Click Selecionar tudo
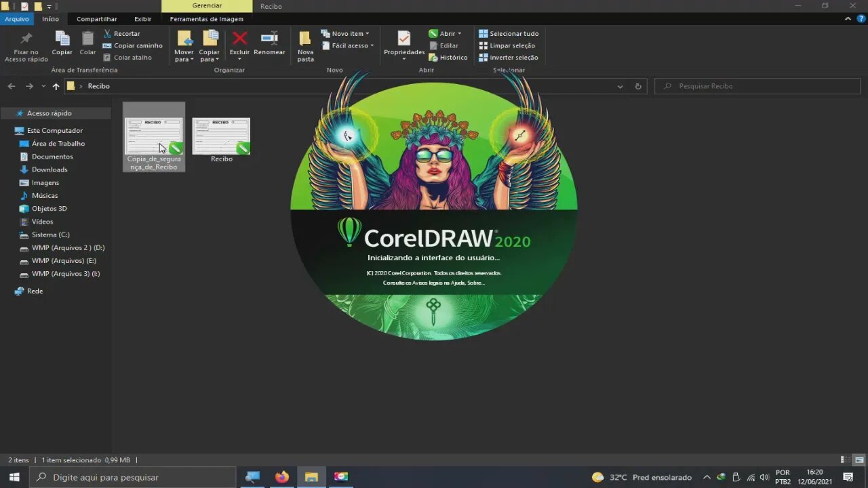868x488 pixels. (x=509, y=33)
